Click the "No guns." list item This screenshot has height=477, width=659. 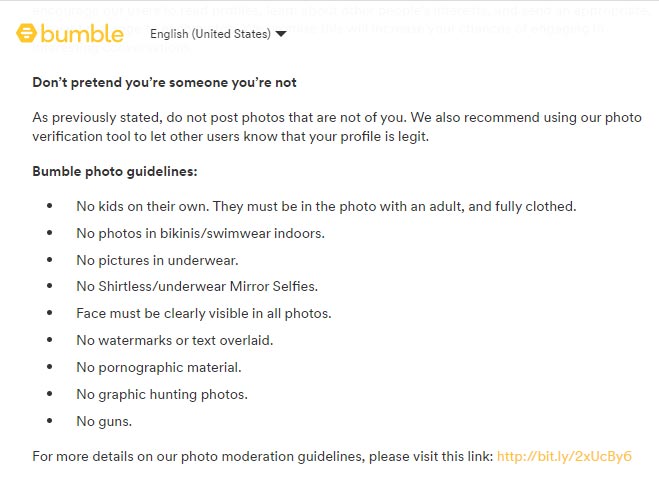tap(104, 422)
